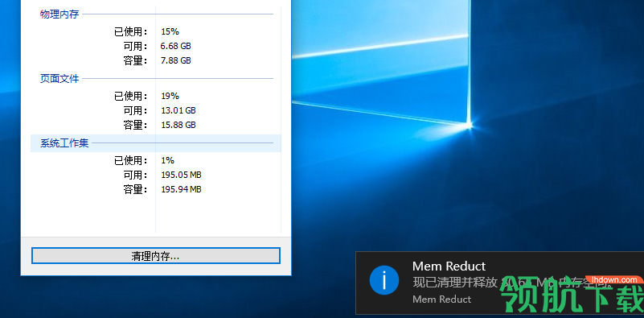Open the Mem Reduct notification title
Image resolution: width=644 pixels, height=318 pixels.
point(449,266)
